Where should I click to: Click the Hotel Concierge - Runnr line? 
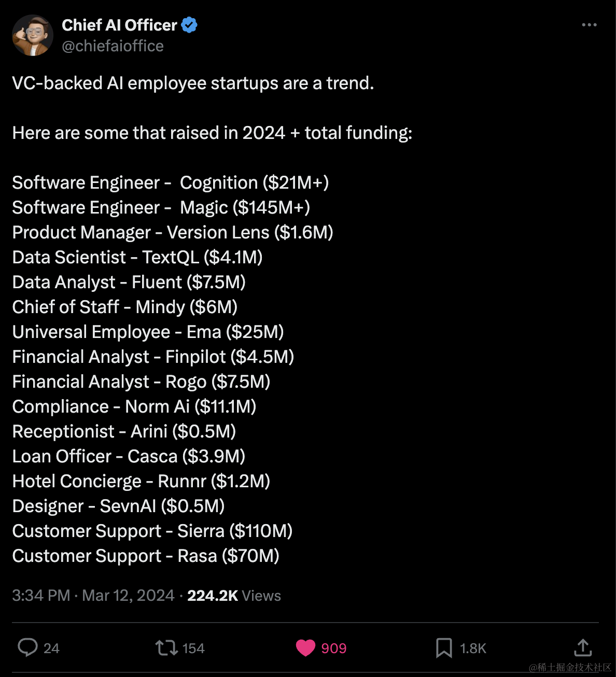pyautogui.click(x=141, y=481)
